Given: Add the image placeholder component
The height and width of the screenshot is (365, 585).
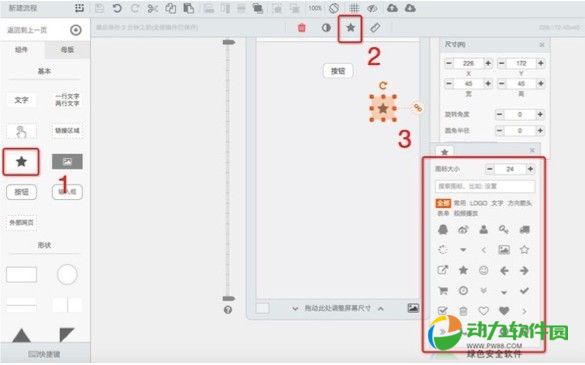Looking at the screenshot, I should click(67, 162).
